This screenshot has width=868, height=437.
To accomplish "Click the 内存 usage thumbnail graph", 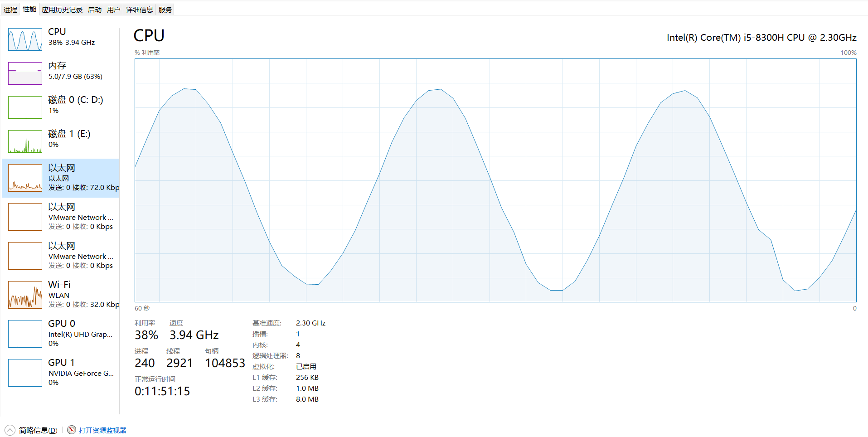I will point(25,73).
